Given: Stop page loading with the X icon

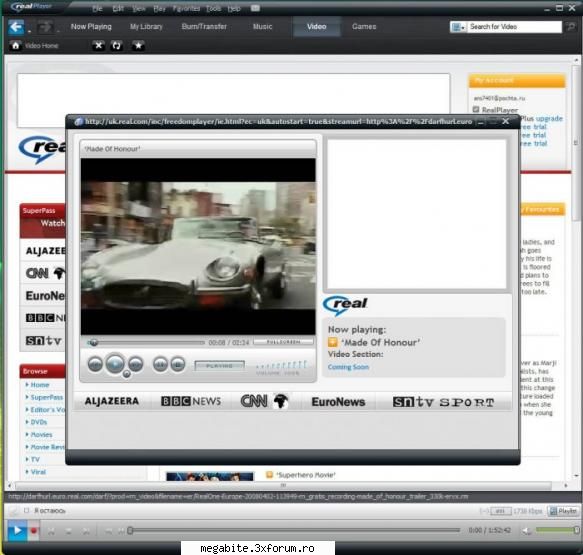Looking at the screenshot, I should click(98, 45).
